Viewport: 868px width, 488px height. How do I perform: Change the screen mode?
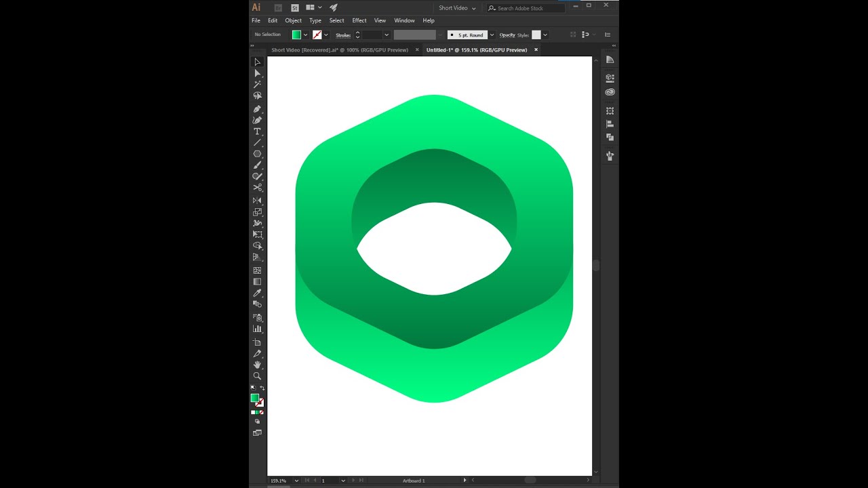(x=257, y=432)
